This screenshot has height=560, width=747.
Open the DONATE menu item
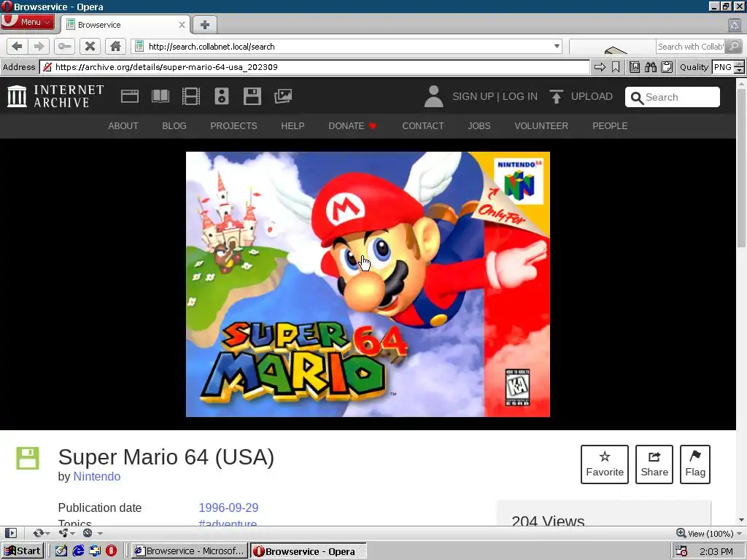(x=352, y=126)
